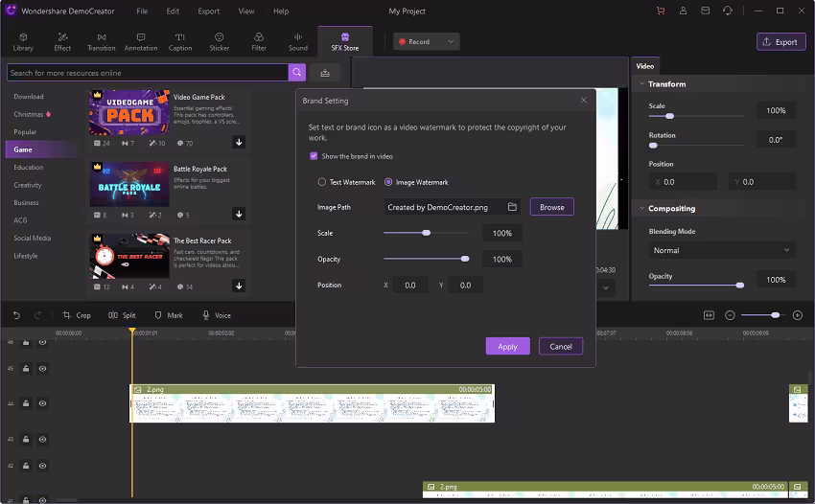
Task: Select the 2.png clip on track 44
Action: click(312, 403)
